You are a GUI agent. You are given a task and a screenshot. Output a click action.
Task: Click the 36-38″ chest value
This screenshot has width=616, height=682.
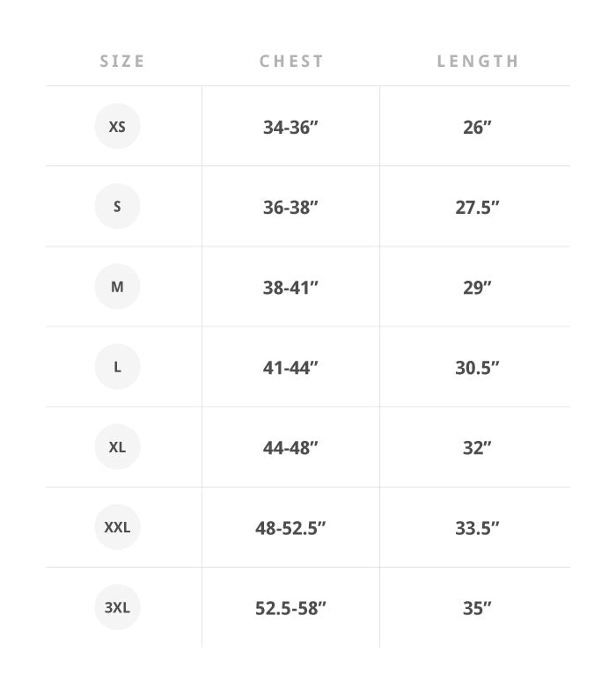[290, 208]
